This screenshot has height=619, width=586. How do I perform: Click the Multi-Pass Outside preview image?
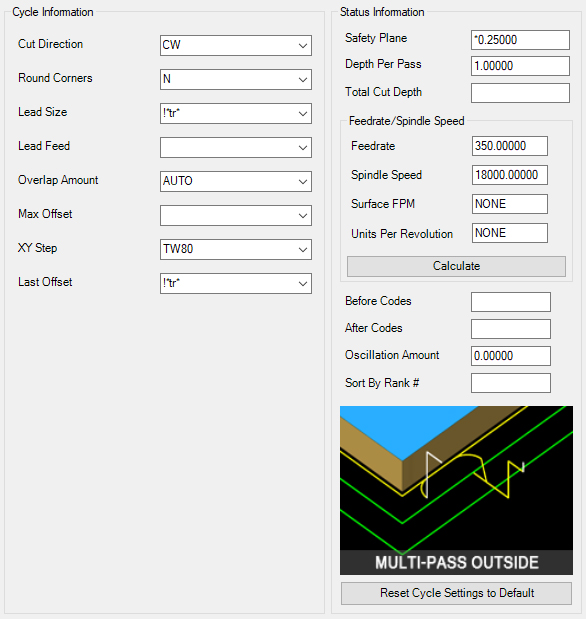tap(456, 490)
